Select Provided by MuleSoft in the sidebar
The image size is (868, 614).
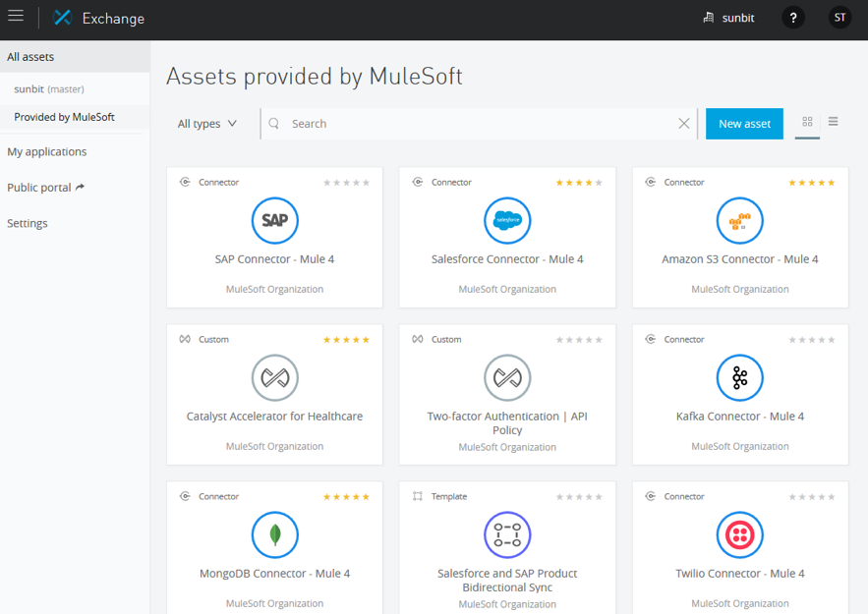75,117
